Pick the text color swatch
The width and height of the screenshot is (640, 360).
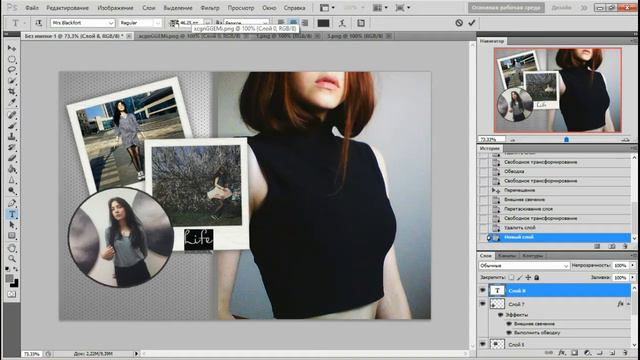tap(323, 23)
